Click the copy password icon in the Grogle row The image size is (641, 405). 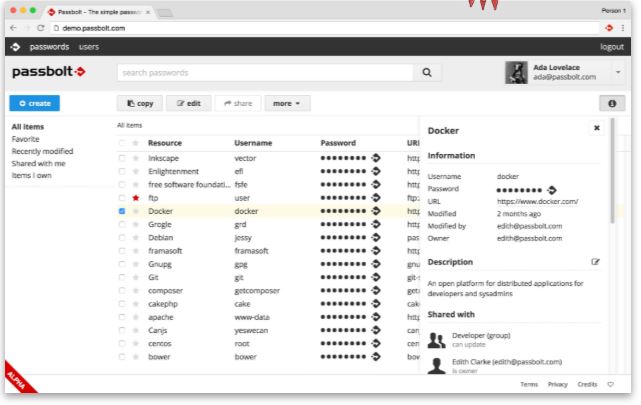click(x=376, y=224)
